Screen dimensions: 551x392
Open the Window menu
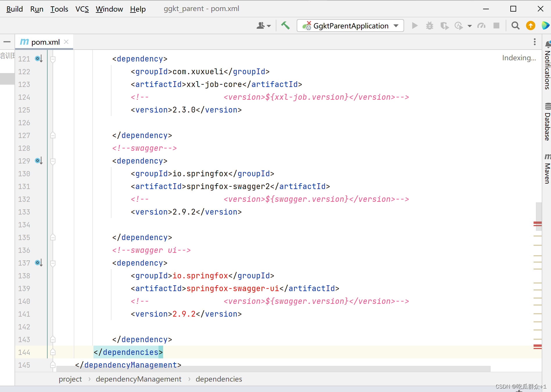[109, 9]
